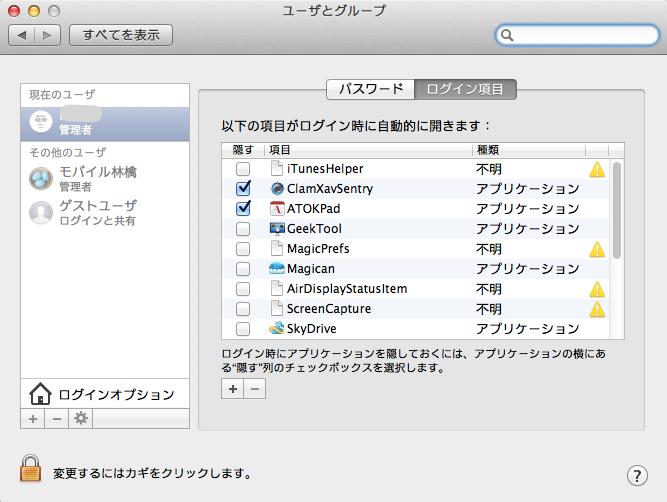Click the magnifier icon in search field
This screenshot has width=667, height=502.
[x=507, y=35]
